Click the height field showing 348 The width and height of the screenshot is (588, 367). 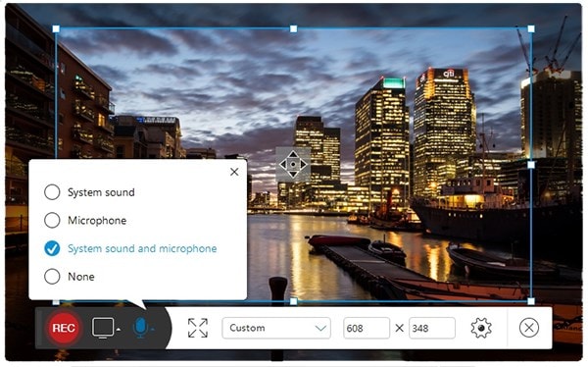pyautogui.click(x=432, y=328)
